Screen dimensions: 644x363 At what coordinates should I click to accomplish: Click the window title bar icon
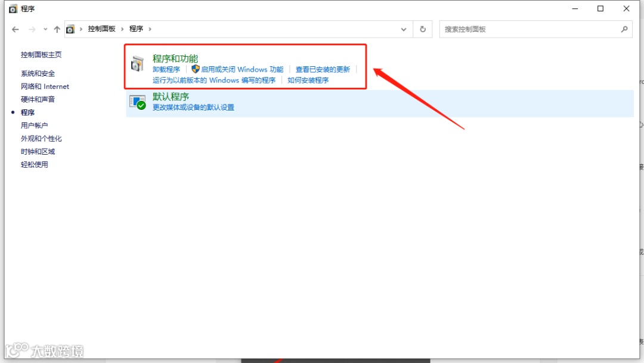13,8
